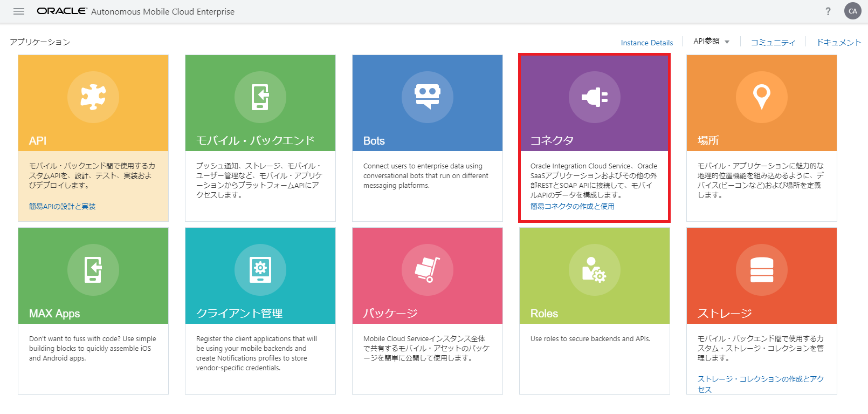This screenshot has height=414, width=868.
Task: Click the storage database icon
Action: 762,270
